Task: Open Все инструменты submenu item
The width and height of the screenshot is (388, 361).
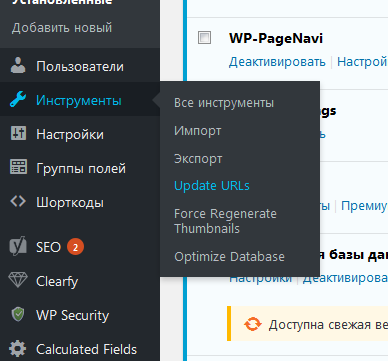Action: (224, 103)
